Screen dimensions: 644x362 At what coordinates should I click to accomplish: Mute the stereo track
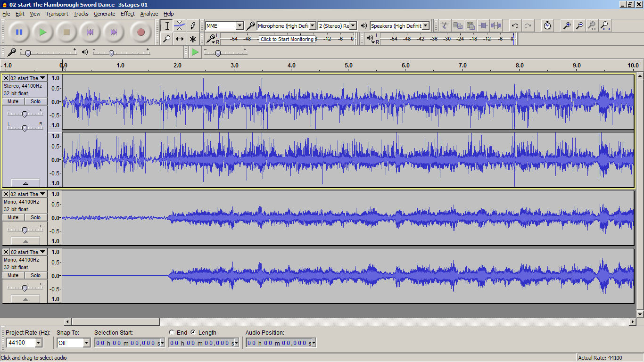point(13,101)
